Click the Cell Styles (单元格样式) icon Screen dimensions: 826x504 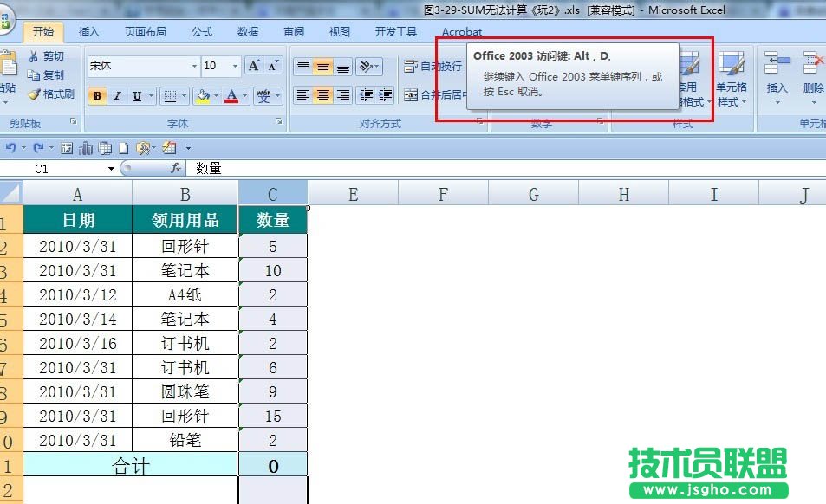coord(731,78)
